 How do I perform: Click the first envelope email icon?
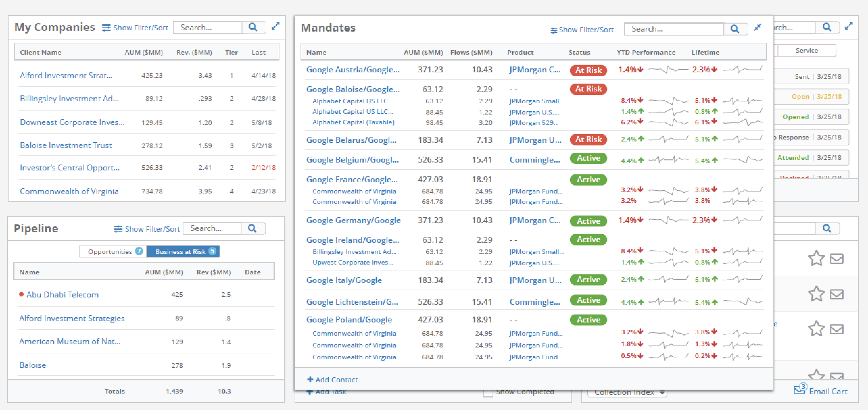[x=836, y=259]
